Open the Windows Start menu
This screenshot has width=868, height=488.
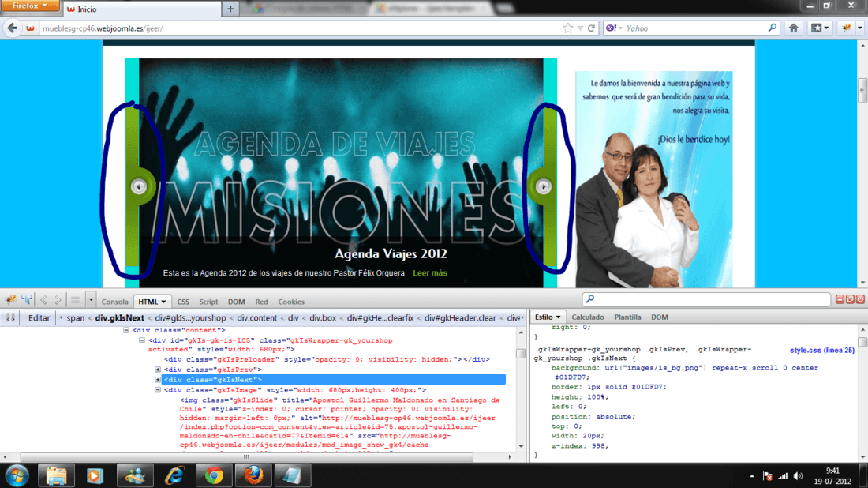coord(17,476)
